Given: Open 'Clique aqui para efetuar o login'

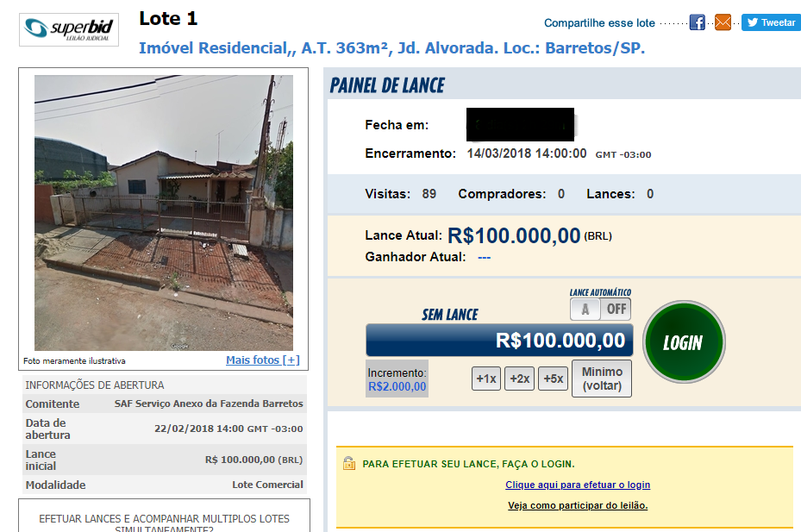Looking at the screenshot, I should (578, 485).
